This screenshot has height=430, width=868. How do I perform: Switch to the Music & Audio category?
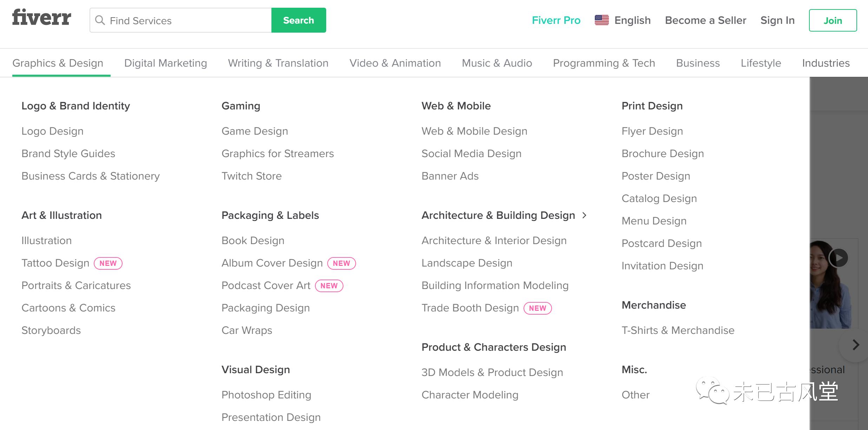point(497,63)
